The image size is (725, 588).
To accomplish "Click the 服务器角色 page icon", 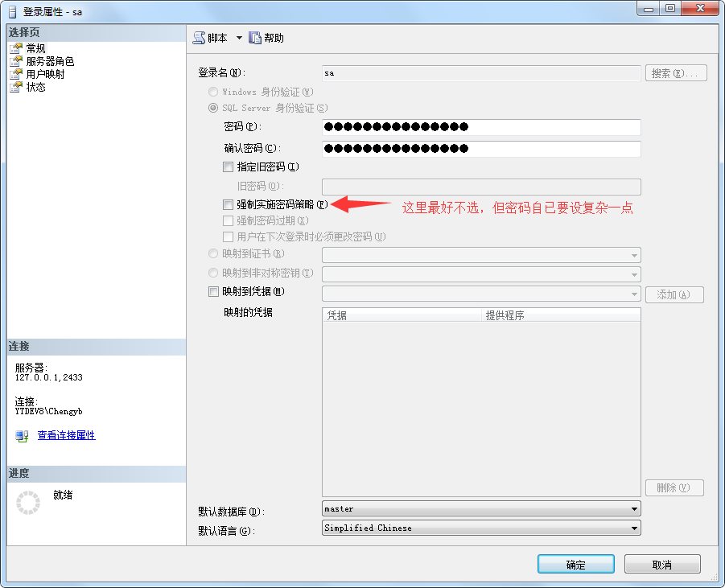I will (16, 61).
